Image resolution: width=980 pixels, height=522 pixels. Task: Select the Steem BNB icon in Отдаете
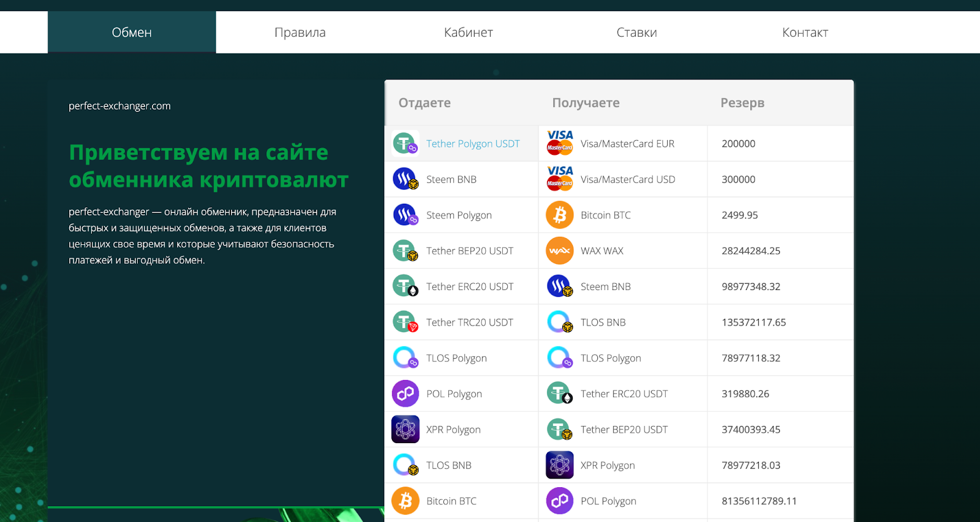click(x=405, y=179)
